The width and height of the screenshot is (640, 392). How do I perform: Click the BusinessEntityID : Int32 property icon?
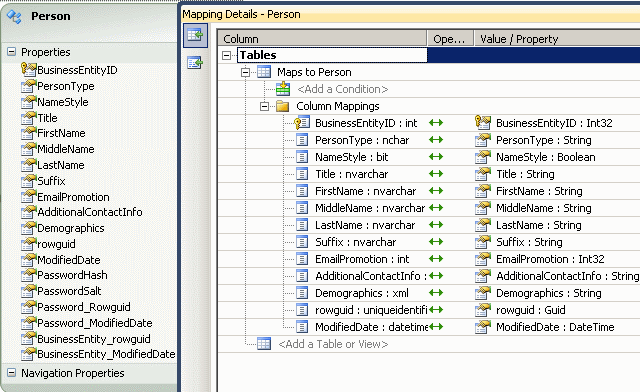(x=483, y=122)
